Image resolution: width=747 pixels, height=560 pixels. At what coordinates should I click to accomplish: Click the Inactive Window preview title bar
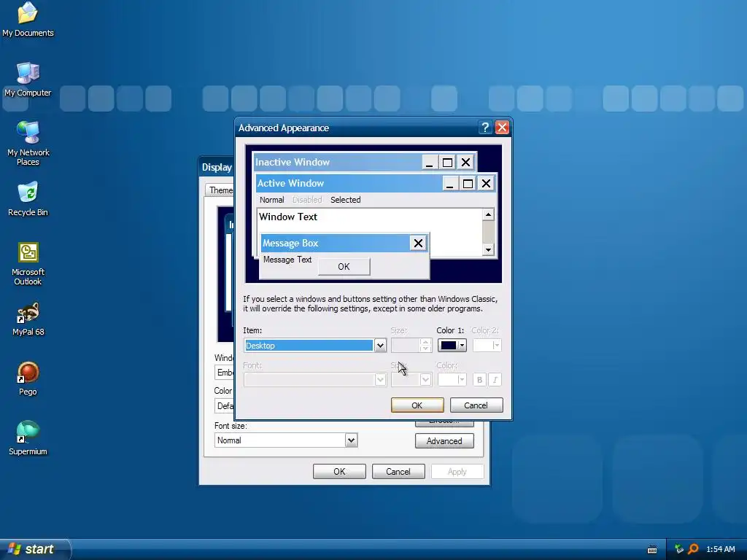pos(338,162)
